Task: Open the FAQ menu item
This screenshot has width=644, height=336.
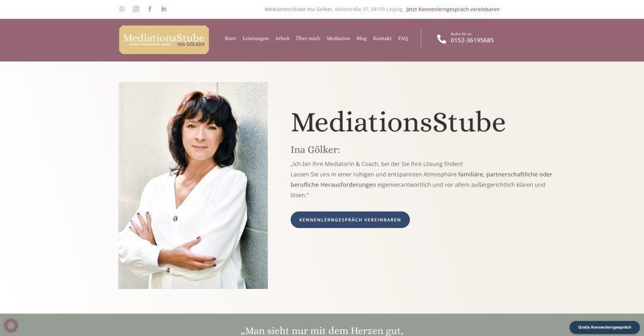Action: [403, 38]
